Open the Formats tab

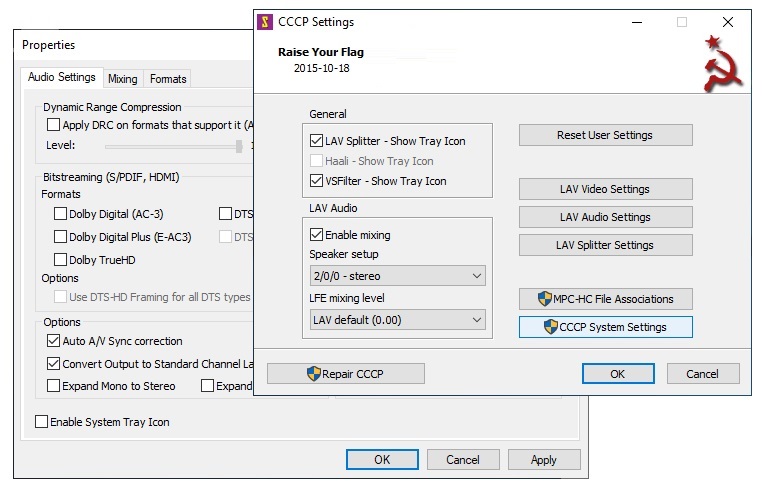point(167,79)
